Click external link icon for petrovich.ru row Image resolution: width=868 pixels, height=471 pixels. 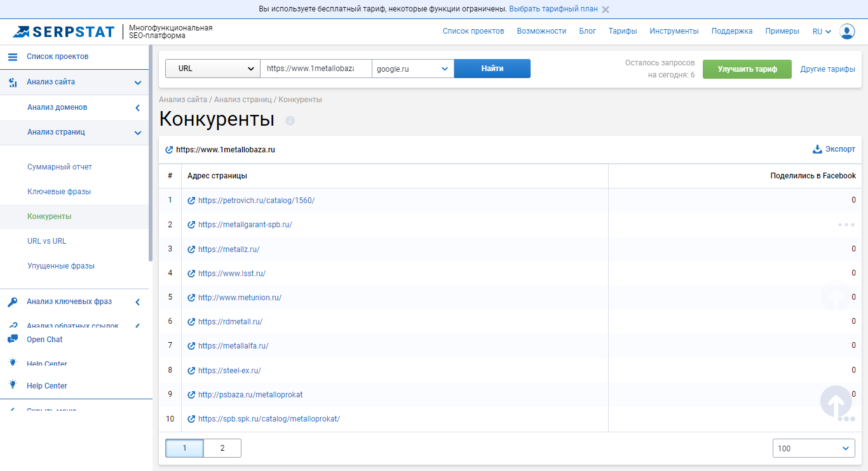191,201
